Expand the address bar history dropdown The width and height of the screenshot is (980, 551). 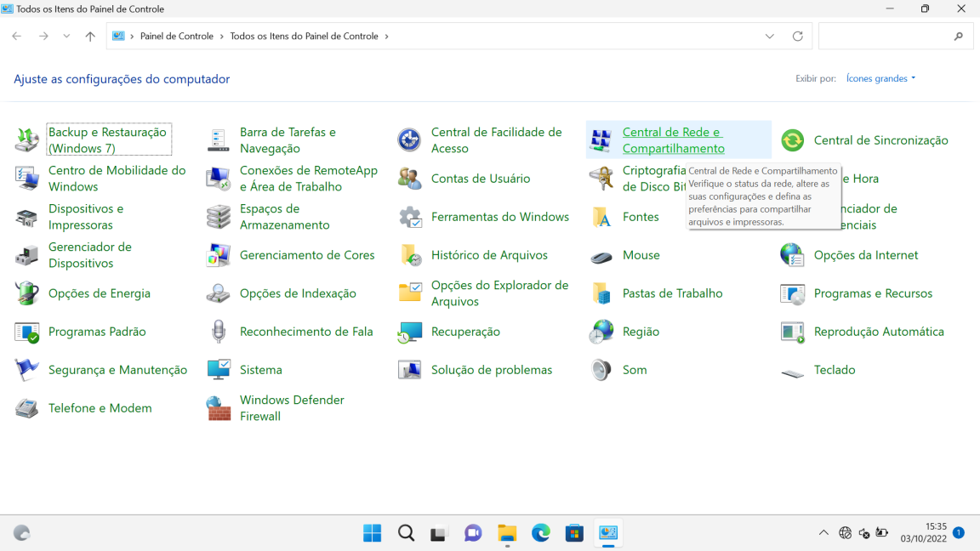(x=770, y=37)
